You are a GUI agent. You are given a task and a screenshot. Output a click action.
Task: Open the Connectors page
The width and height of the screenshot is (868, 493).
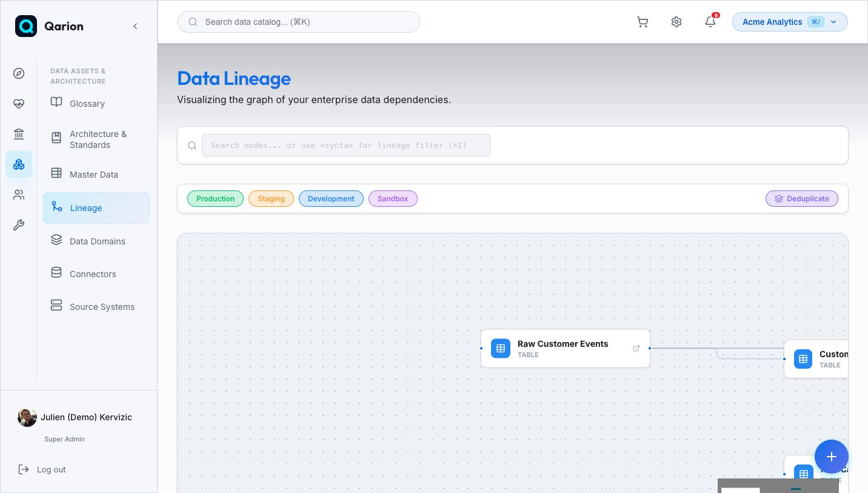point(96,273)
